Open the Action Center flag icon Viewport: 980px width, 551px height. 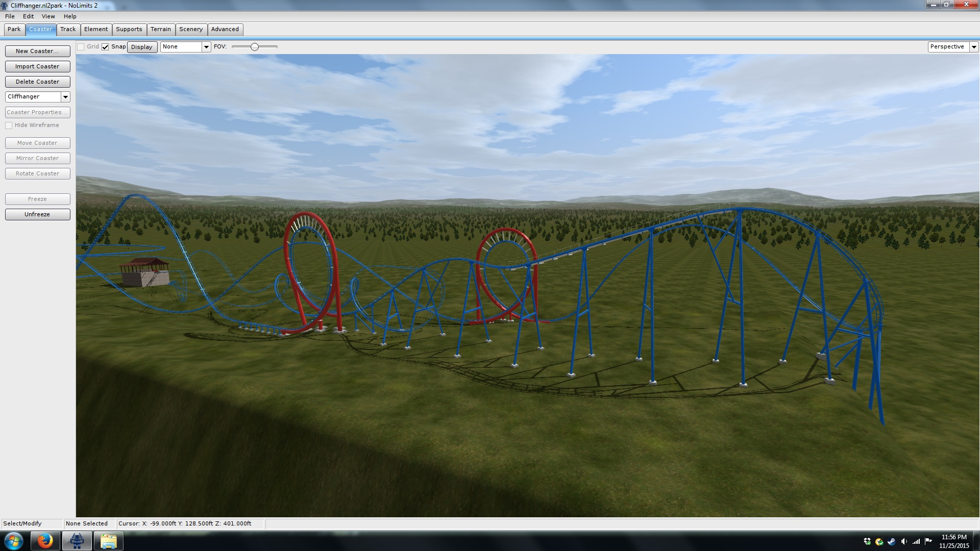[x=928, y=541]
